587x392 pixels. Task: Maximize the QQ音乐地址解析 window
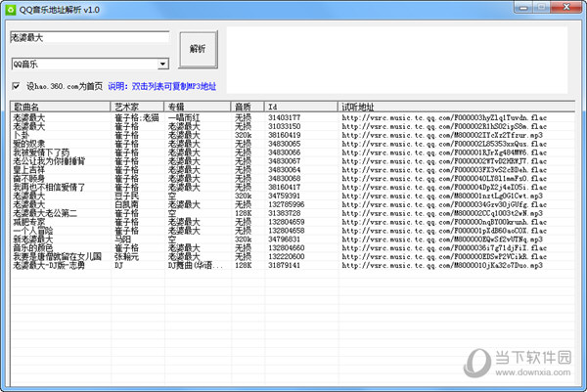[x=541, y=7]
